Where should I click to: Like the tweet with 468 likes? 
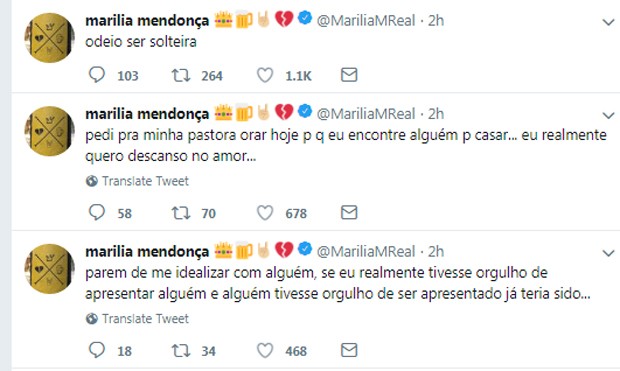[x=265, y=350]
